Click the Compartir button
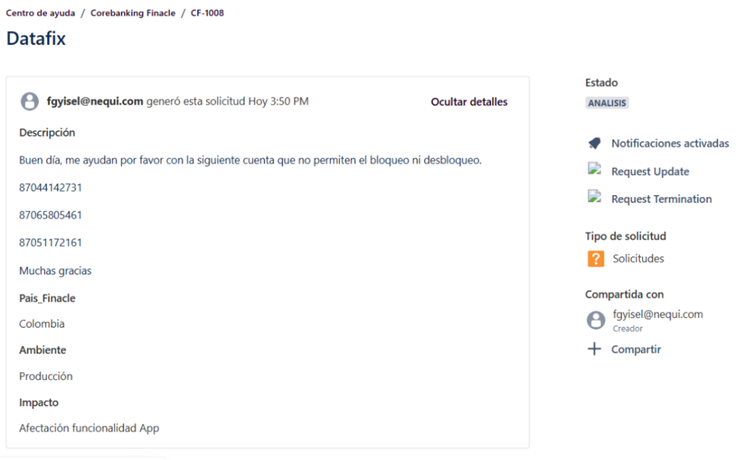 pos(636,349)
